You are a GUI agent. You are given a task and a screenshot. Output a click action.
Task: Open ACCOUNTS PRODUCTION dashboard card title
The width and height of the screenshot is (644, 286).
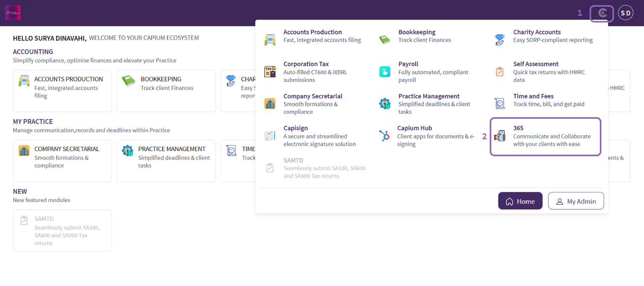coord(69,79)
